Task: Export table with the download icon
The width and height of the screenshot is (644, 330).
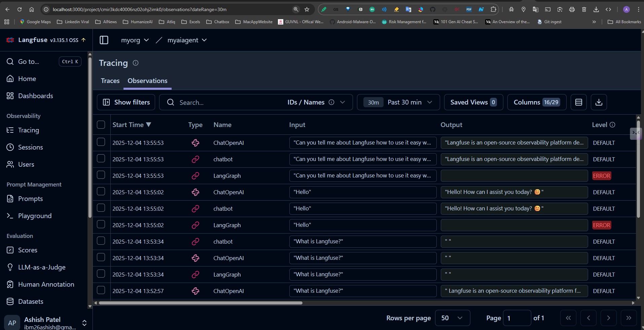Action: pyautogui.click(x=599, y=102)
